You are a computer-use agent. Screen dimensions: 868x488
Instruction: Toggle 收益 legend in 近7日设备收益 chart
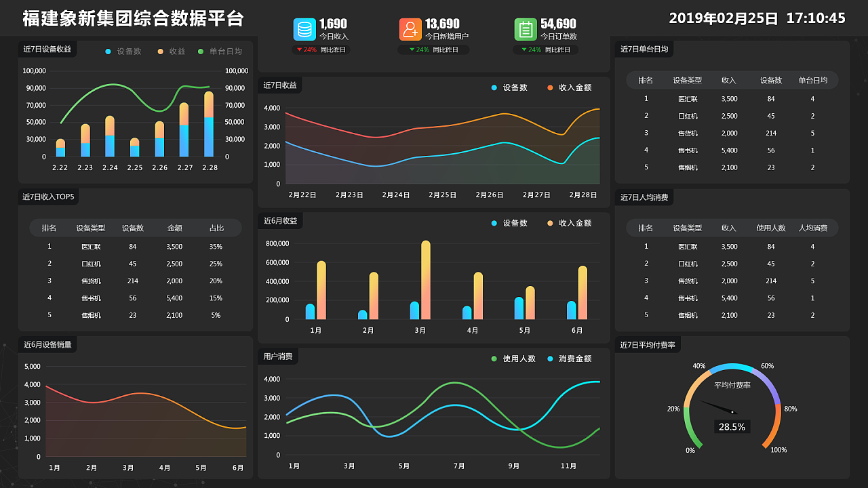tap(172, 52)
